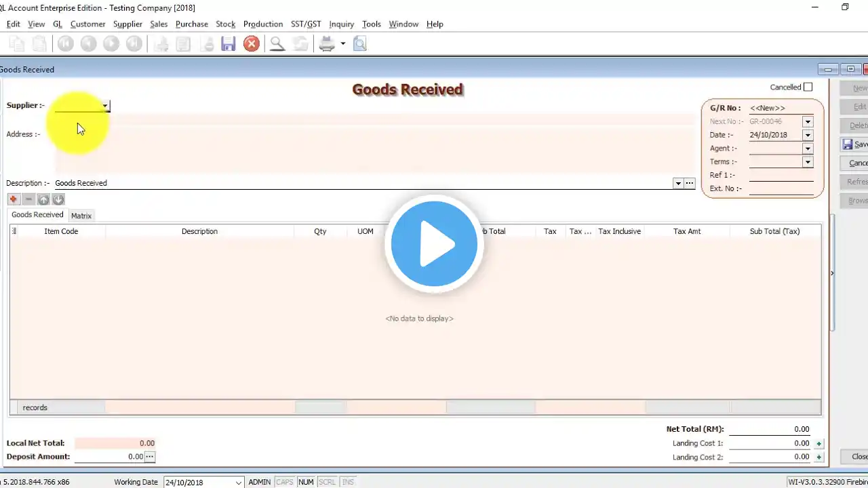
Task: Play the video with the blue play button
Action: pyautogui.click(x=434, y=244)
